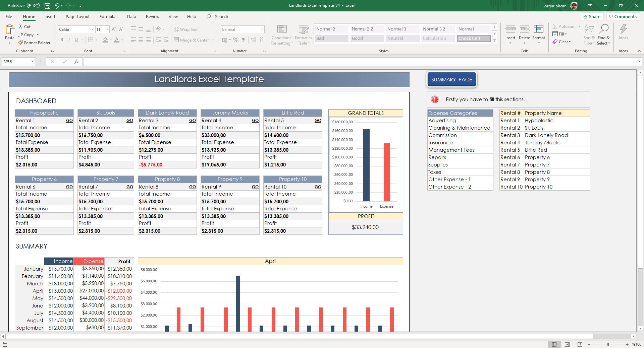The image size is (644, 348).
Task: Open the File menu
Action: pyautogui.click(x=9, y=16)
